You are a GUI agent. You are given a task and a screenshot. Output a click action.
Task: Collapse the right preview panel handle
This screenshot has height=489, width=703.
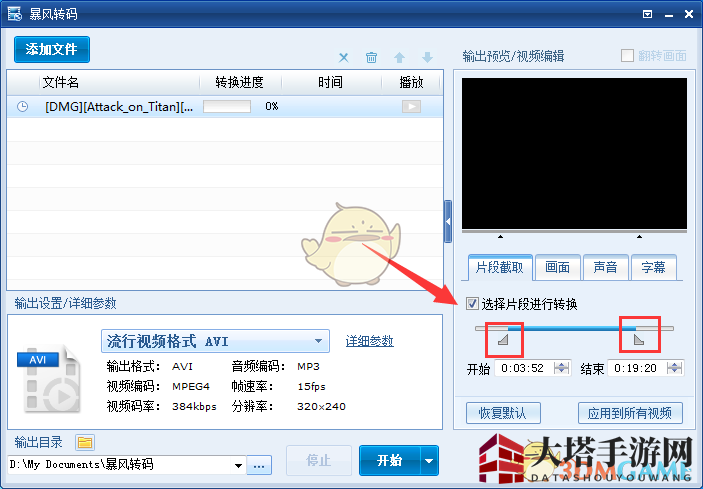(x=448, y=218)
